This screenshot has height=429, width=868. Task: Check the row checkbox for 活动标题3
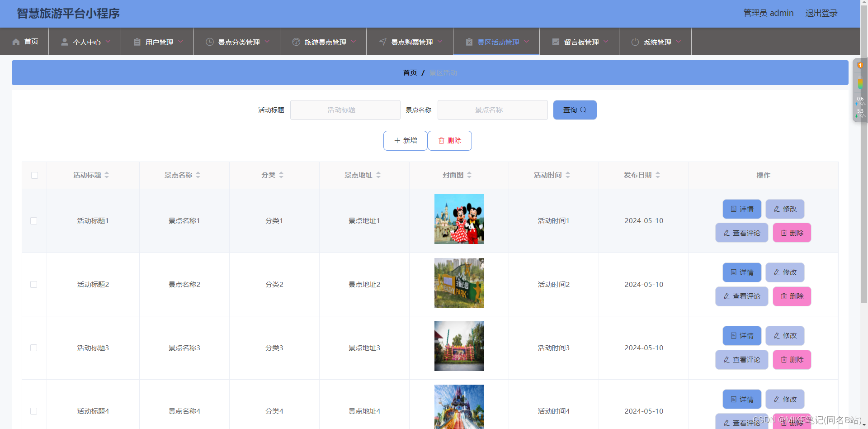click(34, 348)
